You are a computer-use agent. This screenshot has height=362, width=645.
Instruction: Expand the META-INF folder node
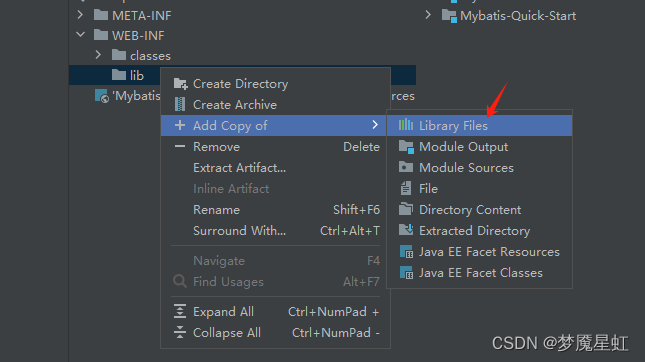(x=80, y=15)
